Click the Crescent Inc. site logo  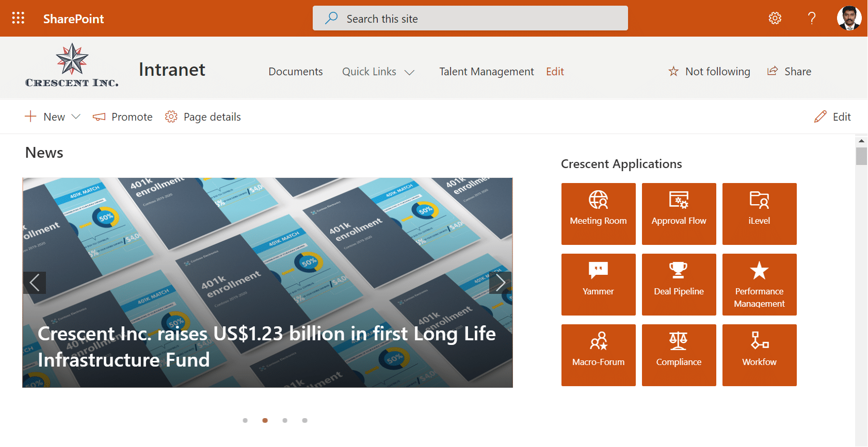(x=72, y=66)
